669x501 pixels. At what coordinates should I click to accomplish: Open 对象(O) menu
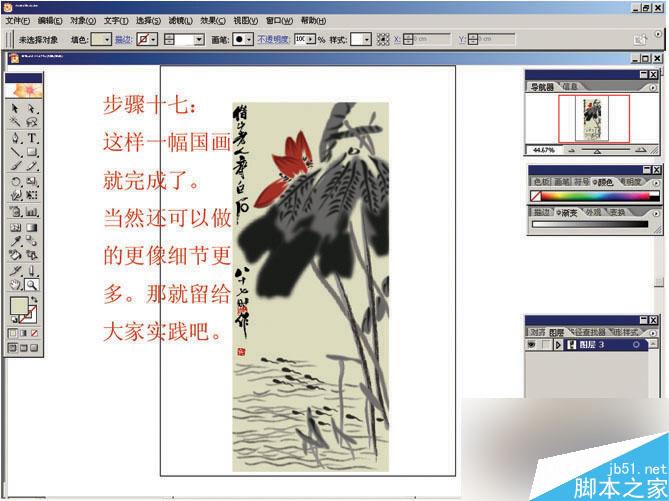(83, 20)
